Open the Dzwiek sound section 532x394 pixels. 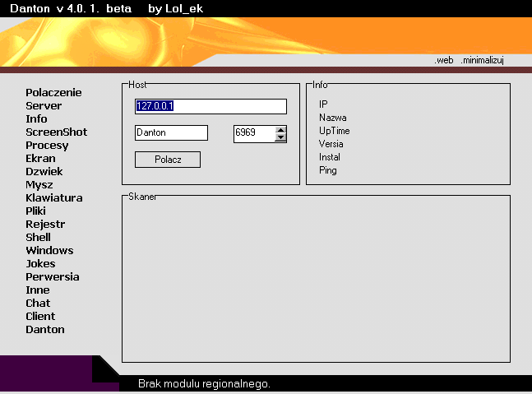(44, 172)
